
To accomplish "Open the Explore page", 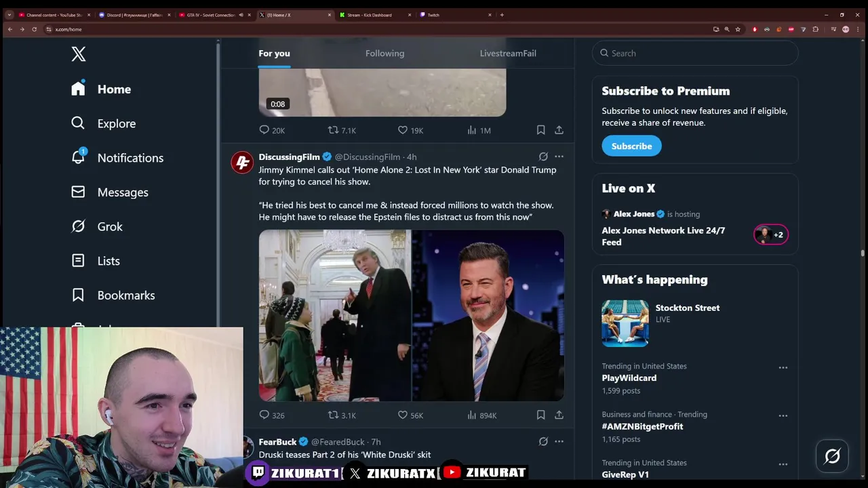I will [x=103, y=123].
